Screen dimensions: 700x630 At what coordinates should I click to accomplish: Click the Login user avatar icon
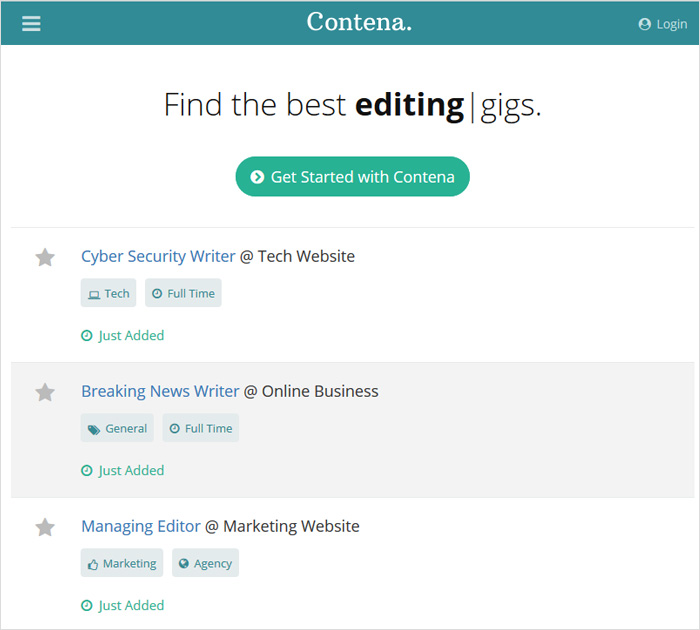[644, 24]
